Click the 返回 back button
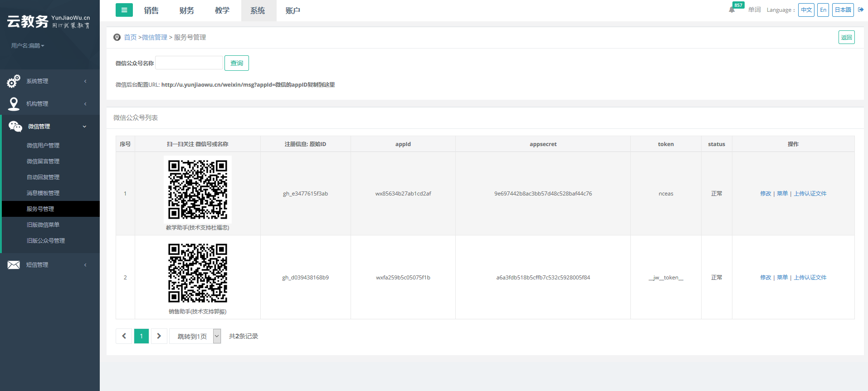868x391 pixels. tap(847, 37)
